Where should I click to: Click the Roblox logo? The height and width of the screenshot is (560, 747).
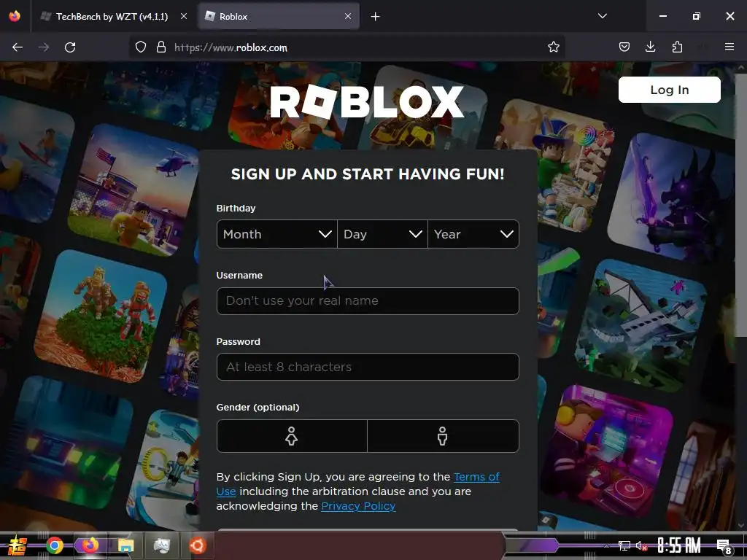tap(367, 101)
